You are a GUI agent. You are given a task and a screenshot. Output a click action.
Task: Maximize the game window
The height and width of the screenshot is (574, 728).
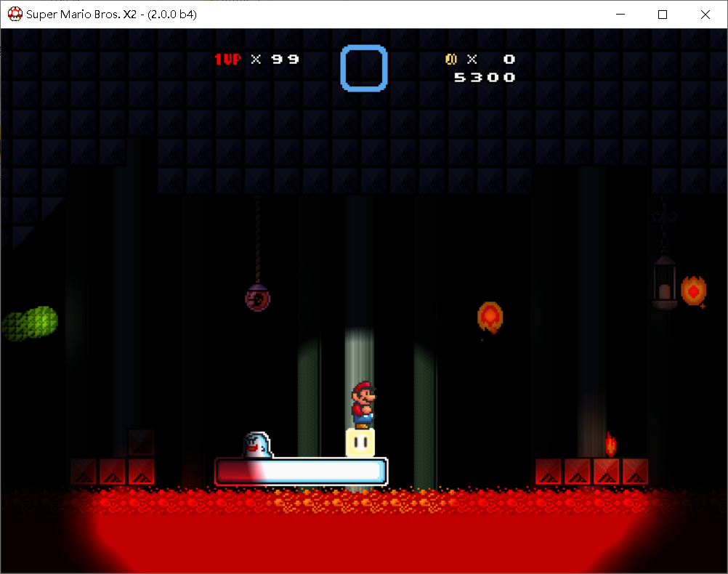coord(663,15)
